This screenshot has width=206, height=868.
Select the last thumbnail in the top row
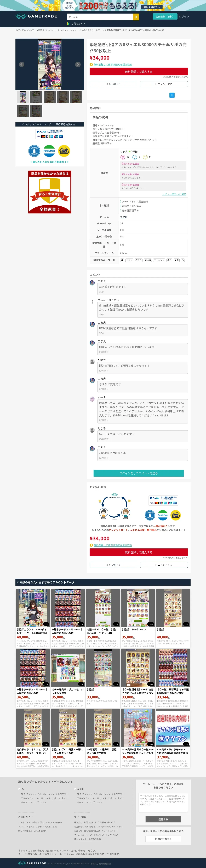coord(76,97)
